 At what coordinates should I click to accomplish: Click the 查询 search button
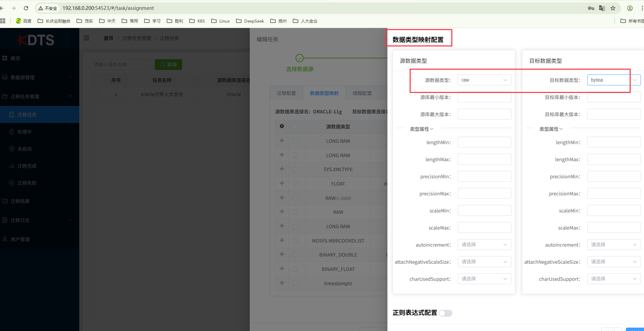point(168,65)
